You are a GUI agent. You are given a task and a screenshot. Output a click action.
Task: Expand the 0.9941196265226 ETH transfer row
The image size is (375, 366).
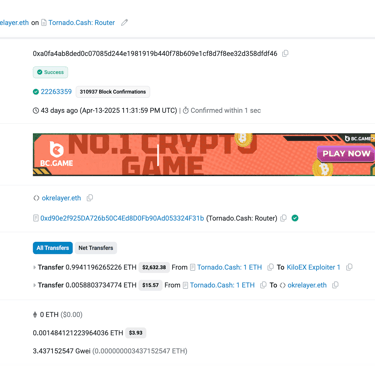(34, 267)
